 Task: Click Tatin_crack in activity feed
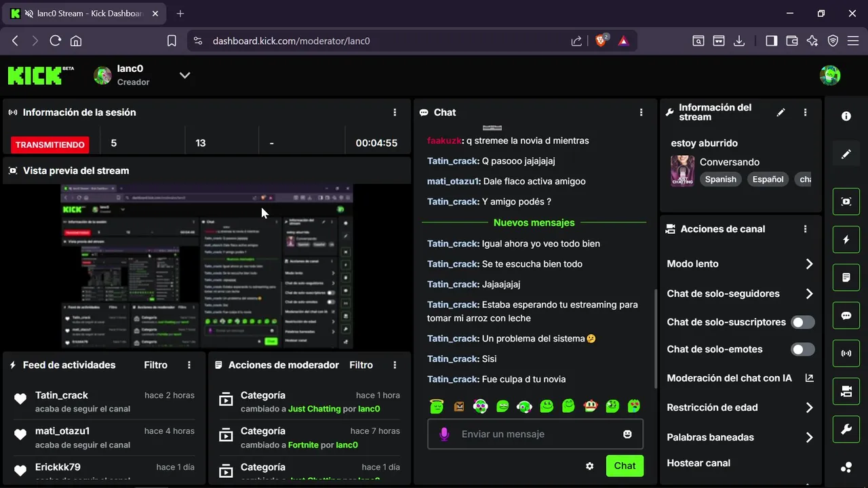62,395
